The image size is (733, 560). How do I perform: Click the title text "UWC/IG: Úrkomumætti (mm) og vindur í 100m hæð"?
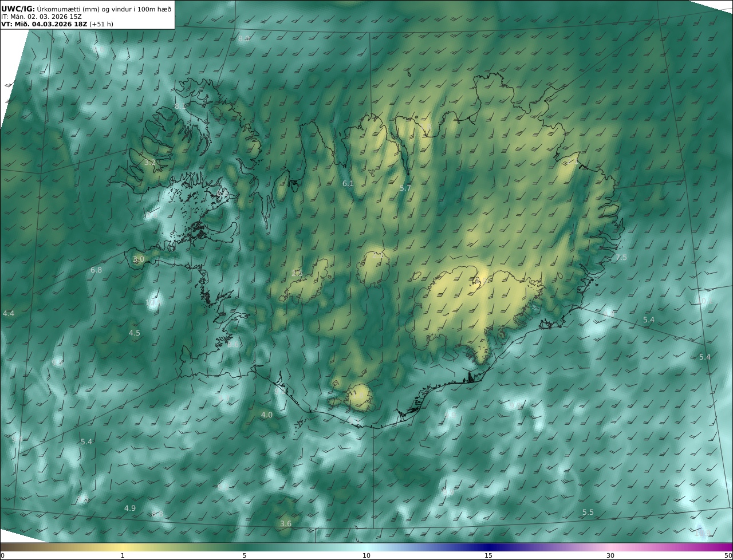tap(86, 9)
